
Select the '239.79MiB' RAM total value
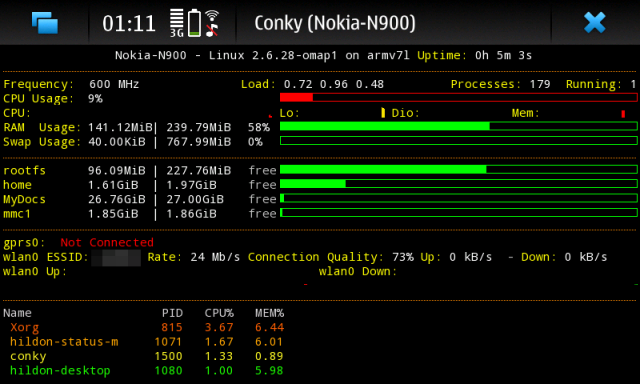pos(198,128)
